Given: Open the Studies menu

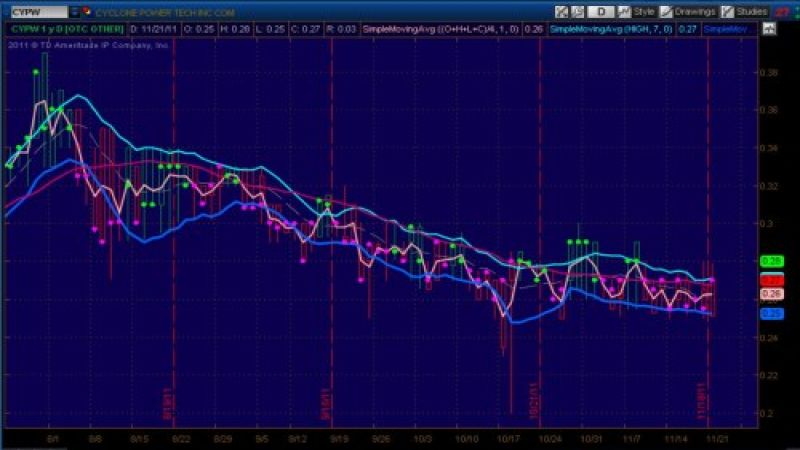Looking at the screenshot, I should tap(752, 12).
